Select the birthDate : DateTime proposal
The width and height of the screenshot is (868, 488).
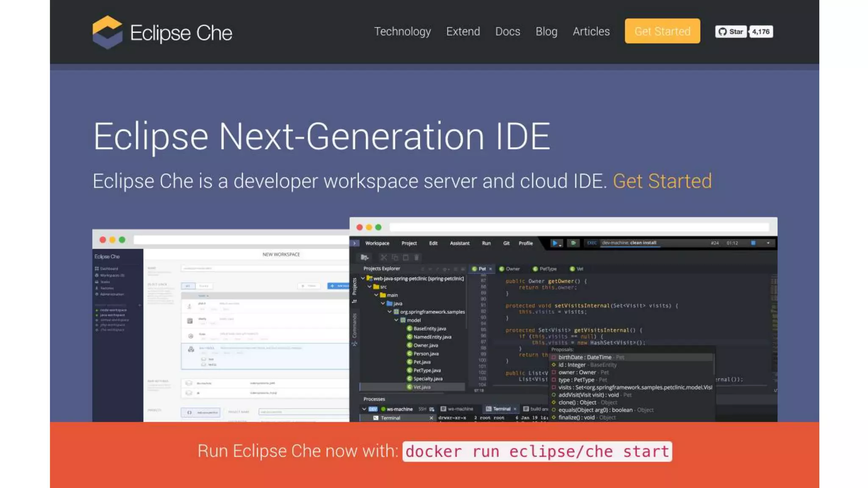584,358
